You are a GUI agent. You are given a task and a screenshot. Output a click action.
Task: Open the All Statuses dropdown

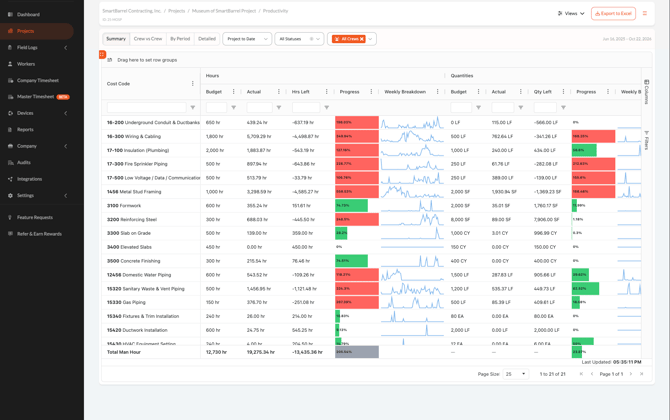(299, 39)
